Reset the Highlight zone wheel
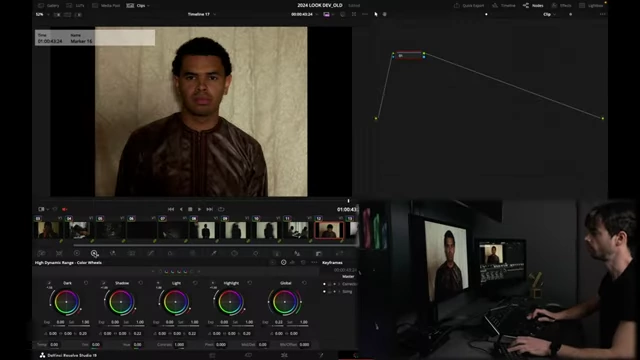The image size is (640, 360). (x=250, y=282)
